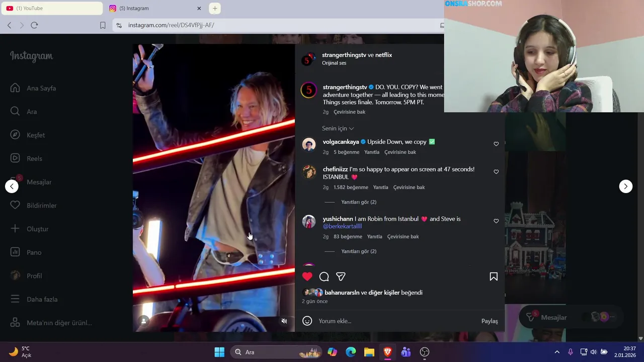This screenshot has width=644, height=362.
Task: Go back in browser history
Action: (9, 25)
